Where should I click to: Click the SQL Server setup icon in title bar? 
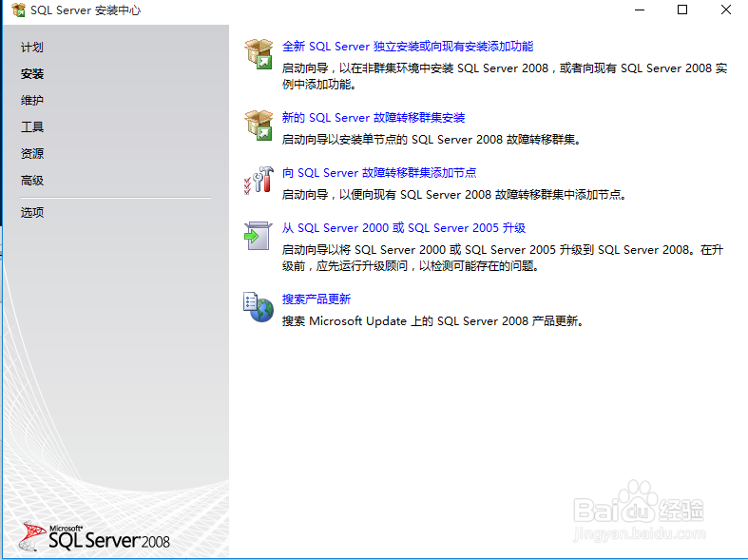pyautogui.click(x=18, y=10)
